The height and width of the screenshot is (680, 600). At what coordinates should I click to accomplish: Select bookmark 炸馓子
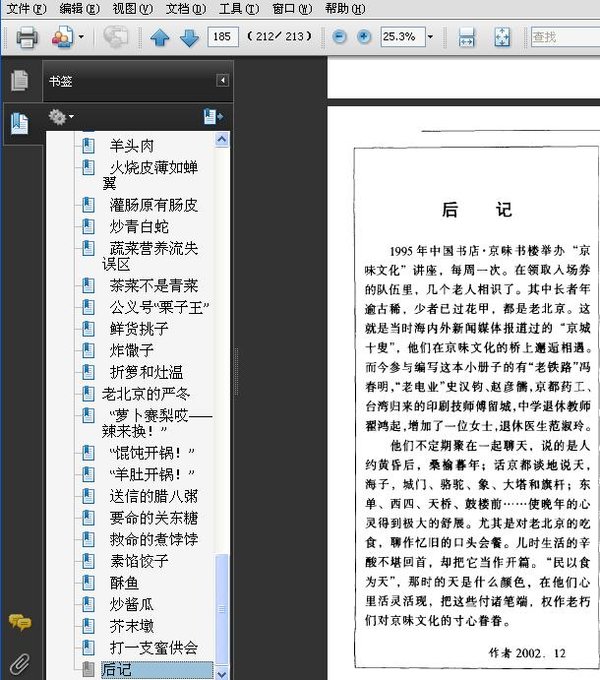coord(132,350)
